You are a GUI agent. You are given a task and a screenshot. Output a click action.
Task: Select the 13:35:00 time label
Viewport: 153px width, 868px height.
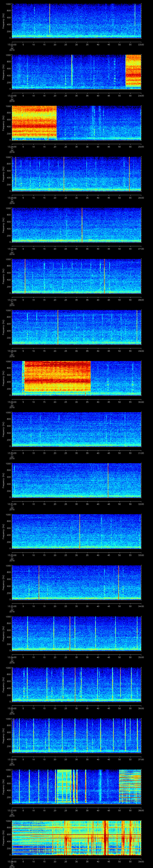(x=12, y=708)
